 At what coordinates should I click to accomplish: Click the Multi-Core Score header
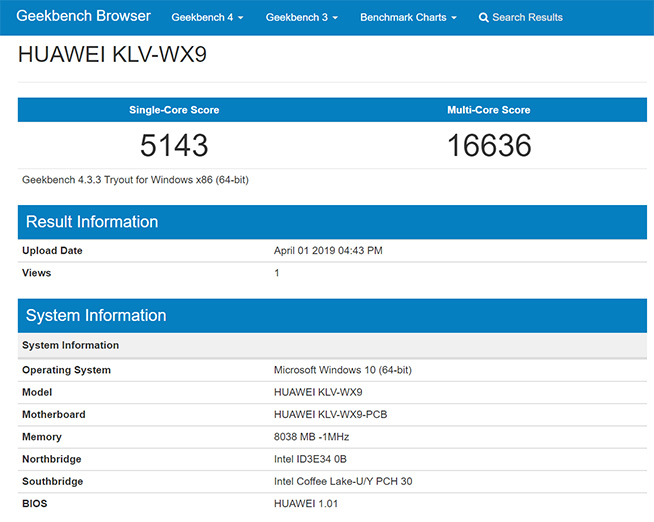click(x=488, y=110)
